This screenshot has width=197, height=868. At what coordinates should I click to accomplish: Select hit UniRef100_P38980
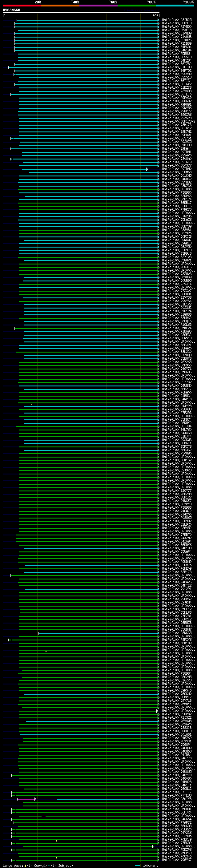(177, 193)
